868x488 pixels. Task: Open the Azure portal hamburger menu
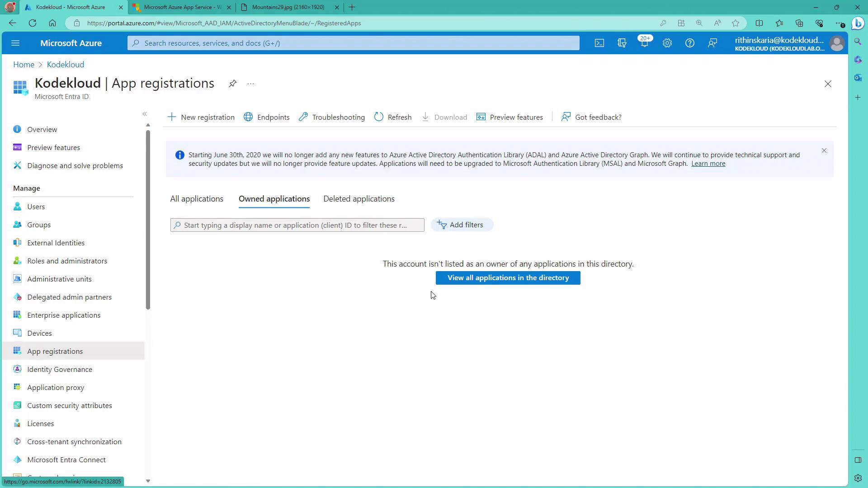click(x=15, y=43)
